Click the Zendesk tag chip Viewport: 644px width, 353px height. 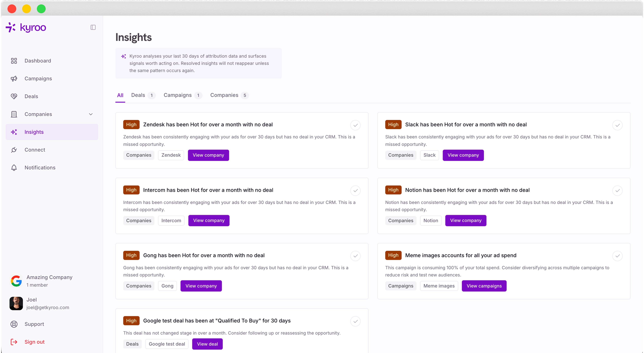click(171, 155)
